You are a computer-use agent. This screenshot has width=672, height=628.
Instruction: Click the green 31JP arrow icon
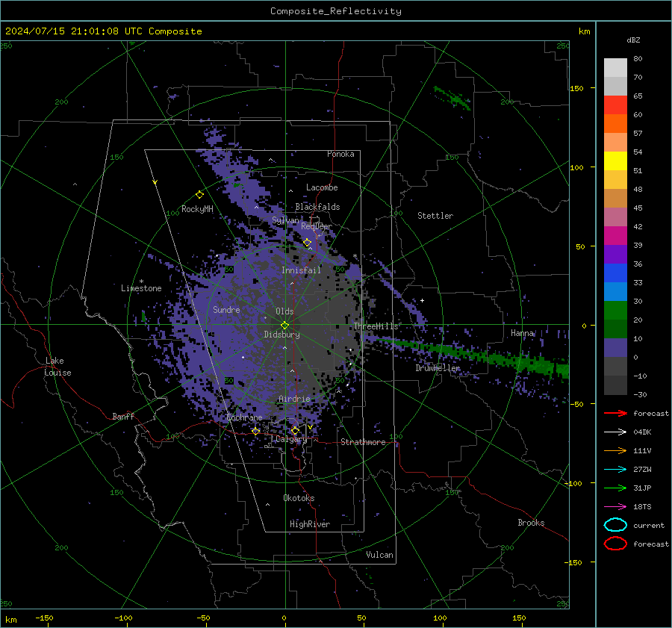coord(615,488)
